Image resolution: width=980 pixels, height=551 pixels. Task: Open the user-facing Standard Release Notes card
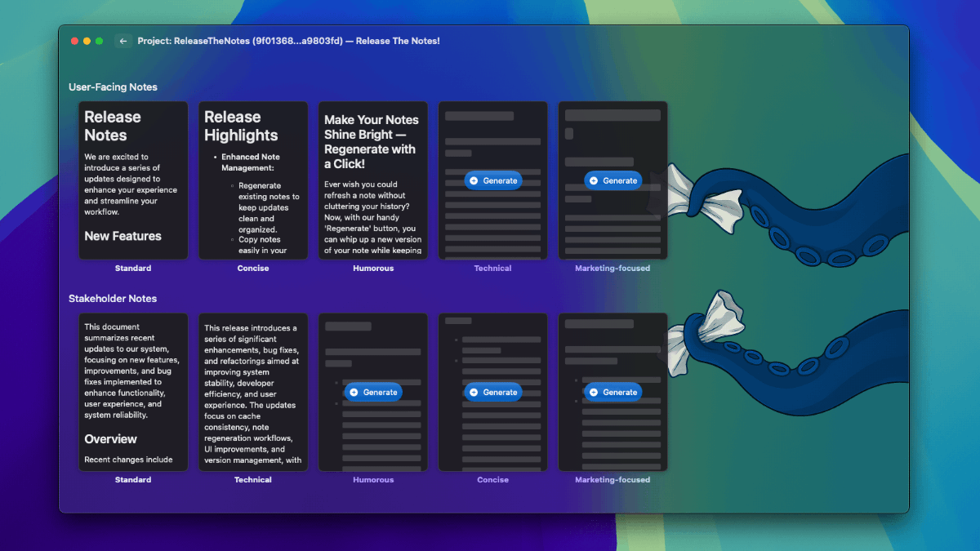click(x=133, y=180)
